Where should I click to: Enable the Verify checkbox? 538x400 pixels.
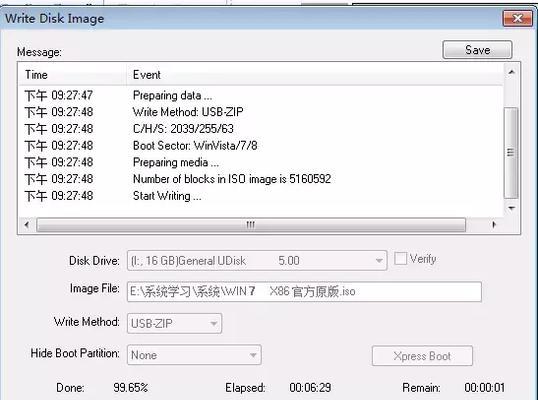pos(400,258)
